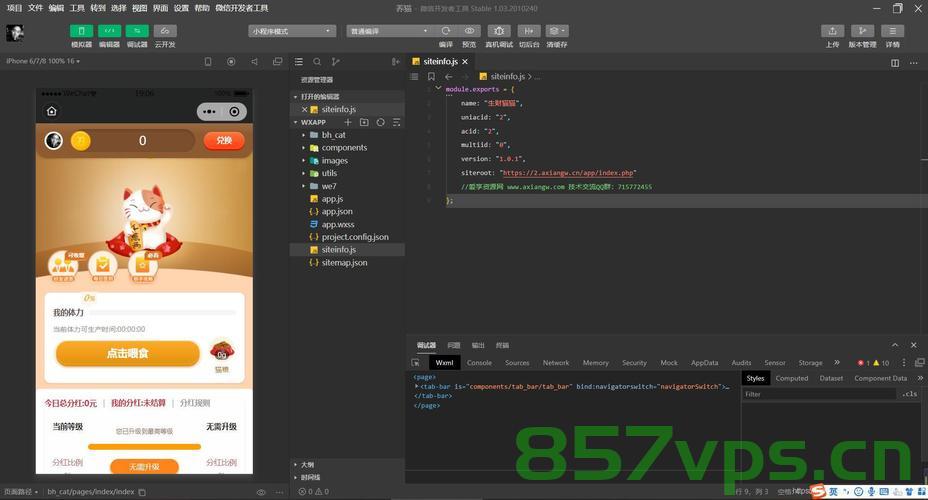Open the iPhone 6/7/8 device dropdown

click(43, 61)
